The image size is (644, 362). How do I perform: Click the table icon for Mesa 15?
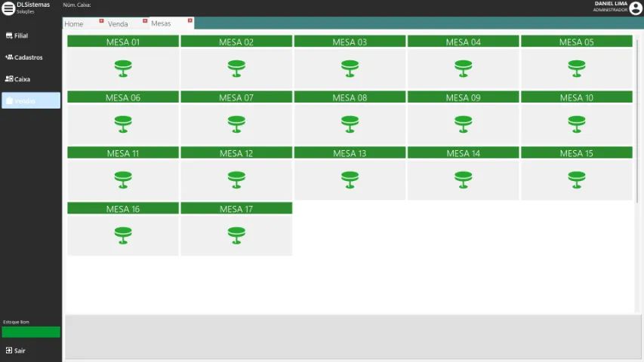tap(577, 179)
